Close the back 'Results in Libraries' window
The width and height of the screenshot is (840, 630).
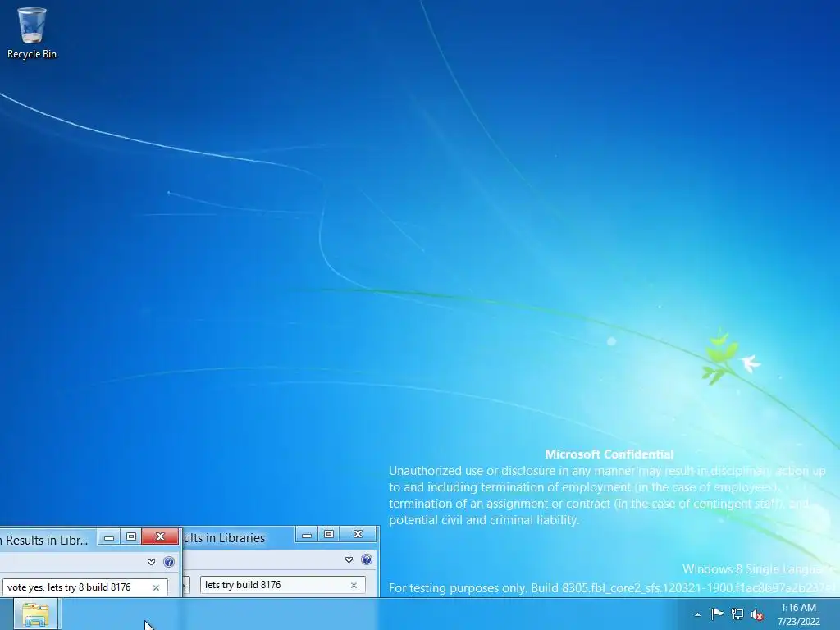[x=358, y=534]
